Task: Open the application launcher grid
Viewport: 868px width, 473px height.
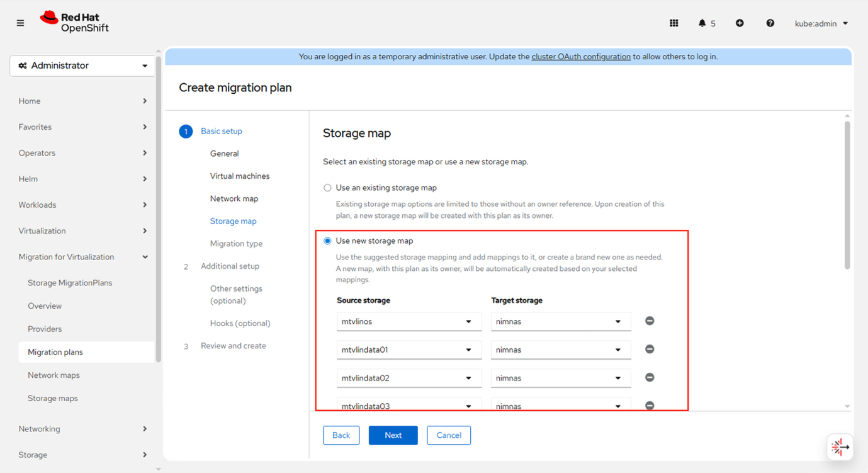Action: point(674,23)
